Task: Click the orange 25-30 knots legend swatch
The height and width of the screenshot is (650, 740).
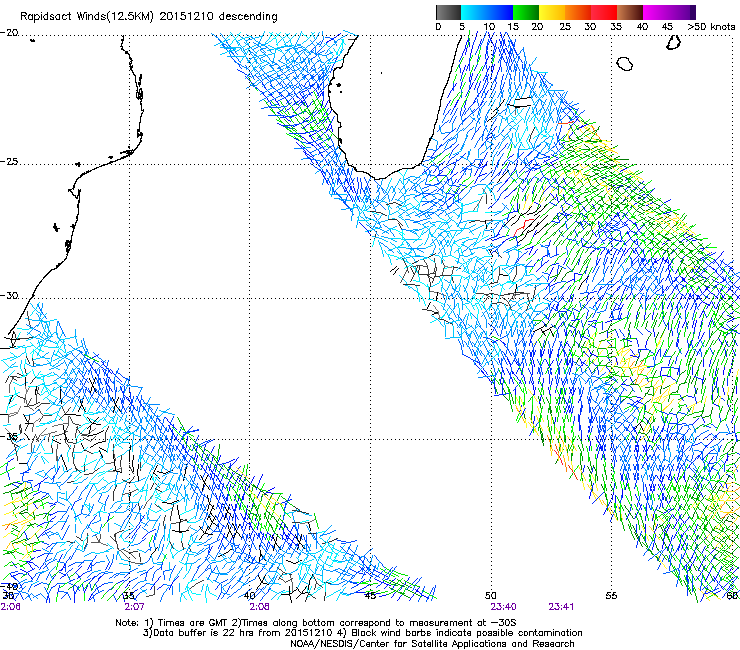Action: click(578, 12)
